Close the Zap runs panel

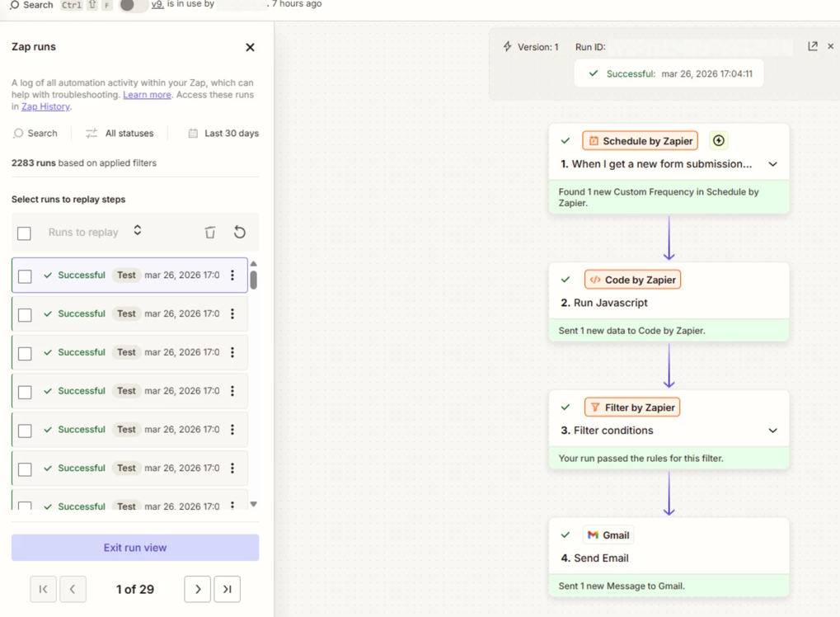(251, 47)
